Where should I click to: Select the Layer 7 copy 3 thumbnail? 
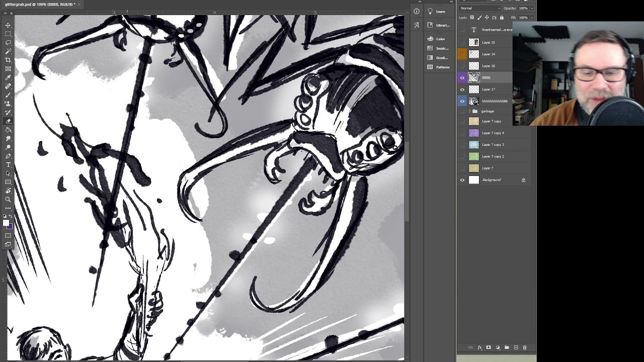tap(474, 145)
